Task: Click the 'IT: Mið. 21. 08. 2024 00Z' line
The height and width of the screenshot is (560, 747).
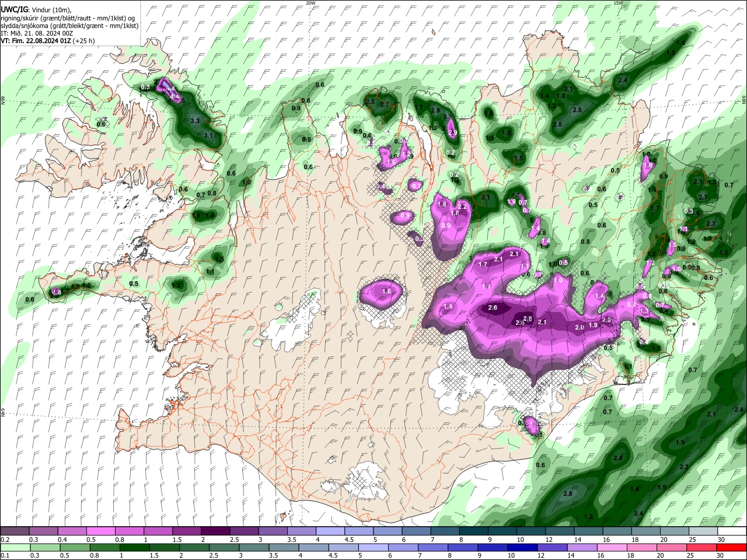Action: (x=37, y=33)
